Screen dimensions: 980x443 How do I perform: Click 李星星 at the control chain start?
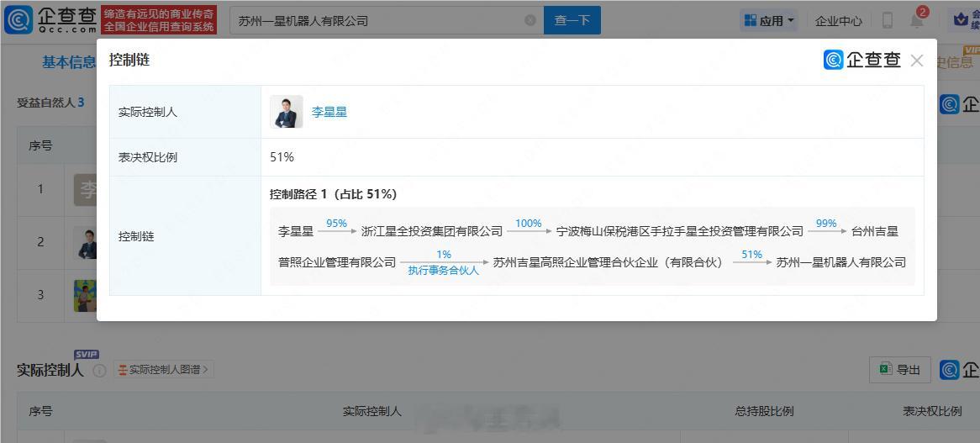[x=296, y=231]
